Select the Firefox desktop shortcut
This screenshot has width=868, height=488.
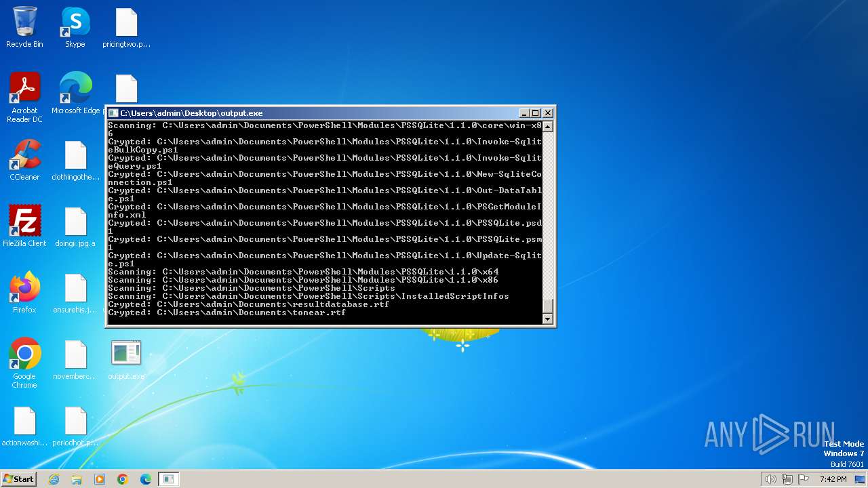(24, 293)
